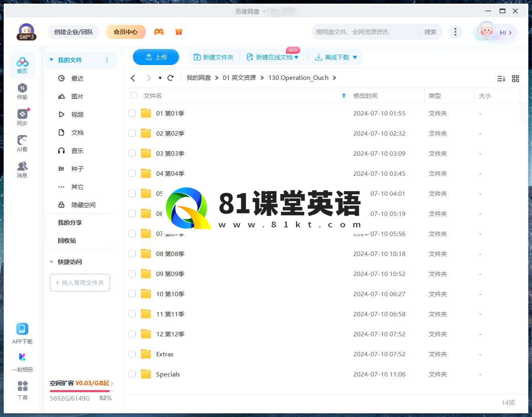Screen dimensions: 532x417
Task: Expand the chevron after 我的网盘 breadcrumb
Action: (x=217, y=78)
